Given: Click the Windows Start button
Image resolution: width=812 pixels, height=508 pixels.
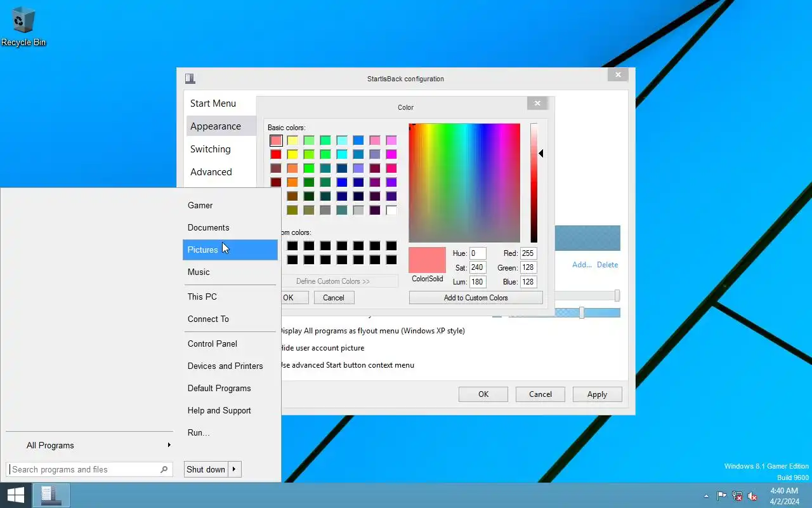Looking at the screenshot, I should pyautogui.click(x=15, y=495).
